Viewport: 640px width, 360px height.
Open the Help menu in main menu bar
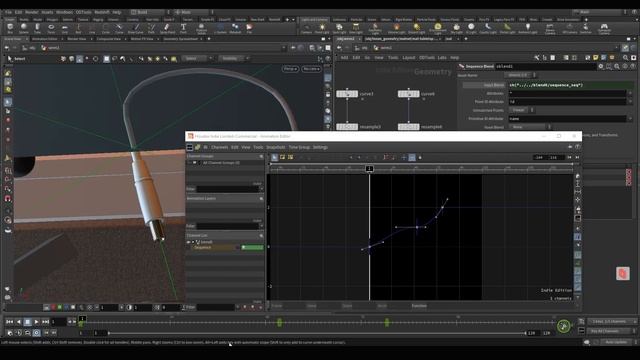(117, 12)
